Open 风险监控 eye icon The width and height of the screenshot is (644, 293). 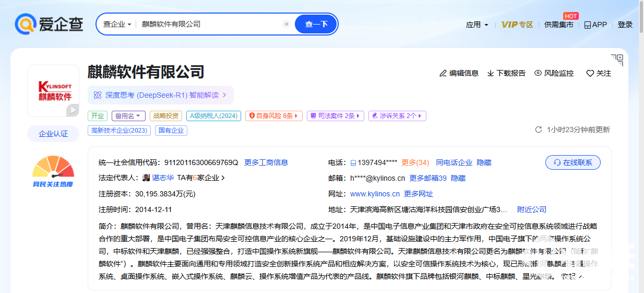tap(538, 73)
